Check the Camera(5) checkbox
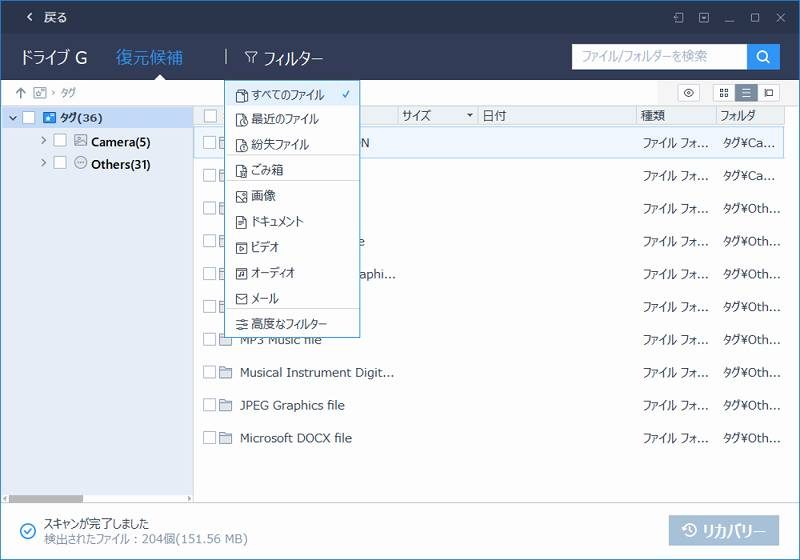 pyautogui.click(x=60, y=141)
